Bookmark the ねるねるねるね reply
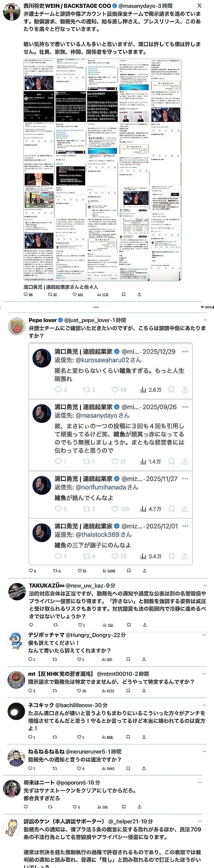Viewport: 214px width, 868px height. (128, 768)
